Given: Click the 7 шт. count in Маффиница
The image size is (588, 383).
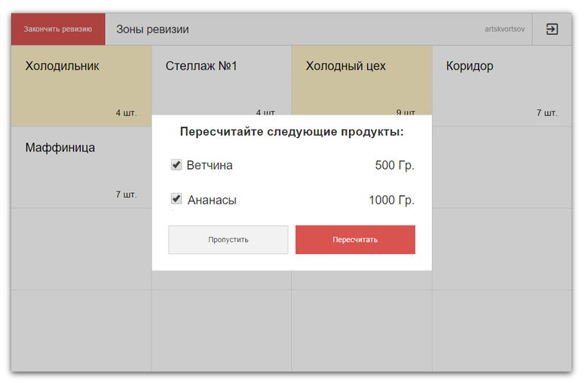Looking at the screenshot, I should click(126, 195).
